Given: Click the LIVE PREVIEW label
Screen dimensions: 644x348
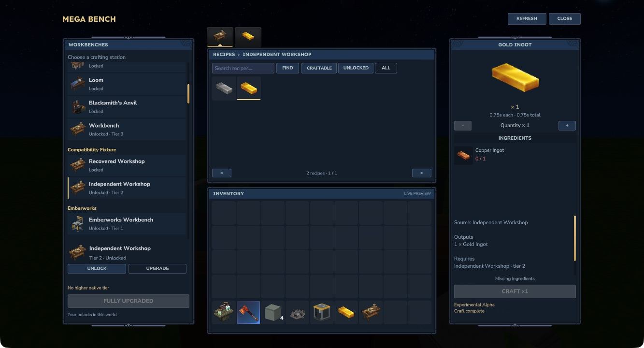Looking at the screenshot, I should click(418, 194).
